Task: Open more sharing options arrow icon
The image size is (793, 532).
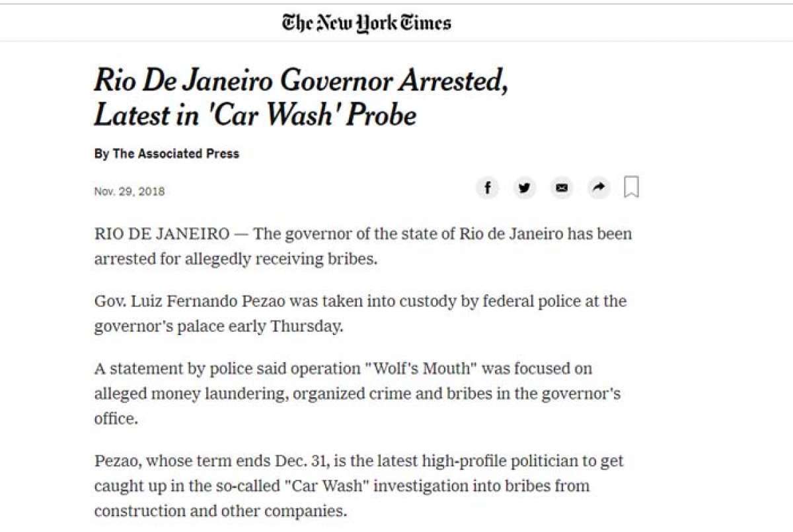Action: 598,188
